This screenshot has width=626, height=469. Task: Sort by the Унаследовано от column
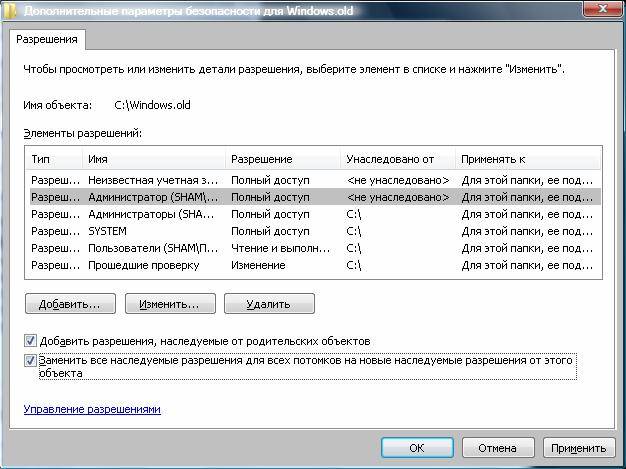[x=398, y=159]
